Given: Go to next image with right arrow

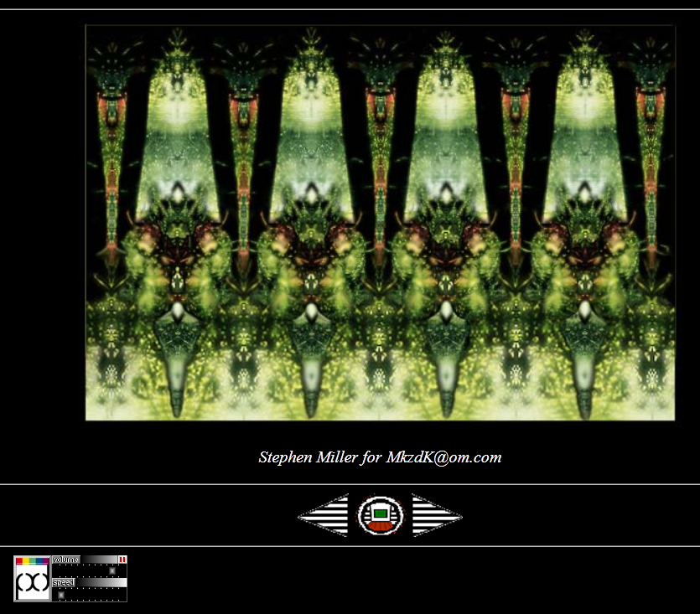Looking at the screenshot, I should (x=437, y=515).
